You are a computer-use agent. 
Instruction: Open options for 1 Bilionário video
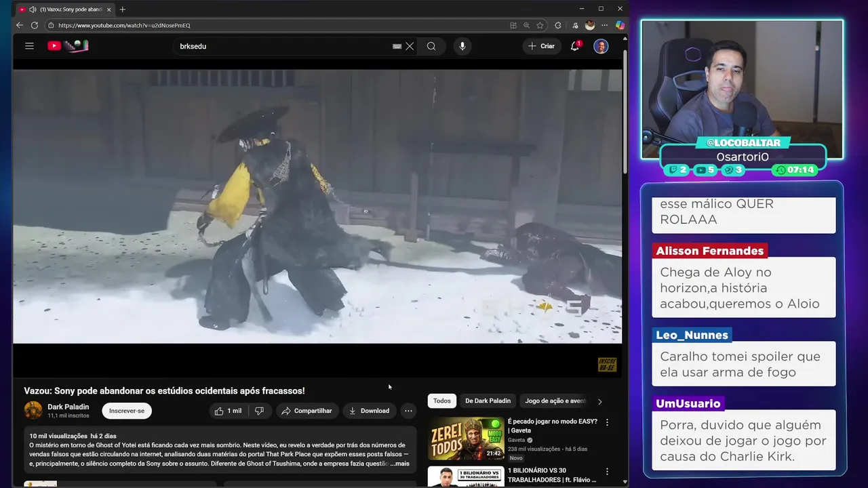pos(607,472)
